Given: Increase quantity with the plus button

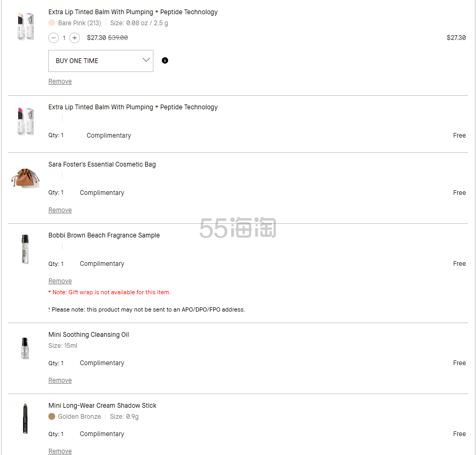Looking at the screenshot, I should tap(75, 38).
